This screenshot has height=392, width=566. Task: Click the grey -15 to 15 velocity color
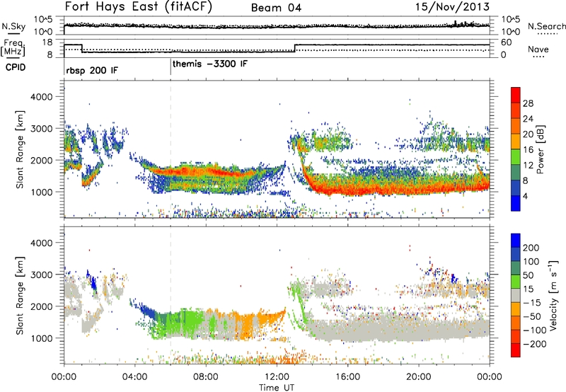(x=516, y=296)
